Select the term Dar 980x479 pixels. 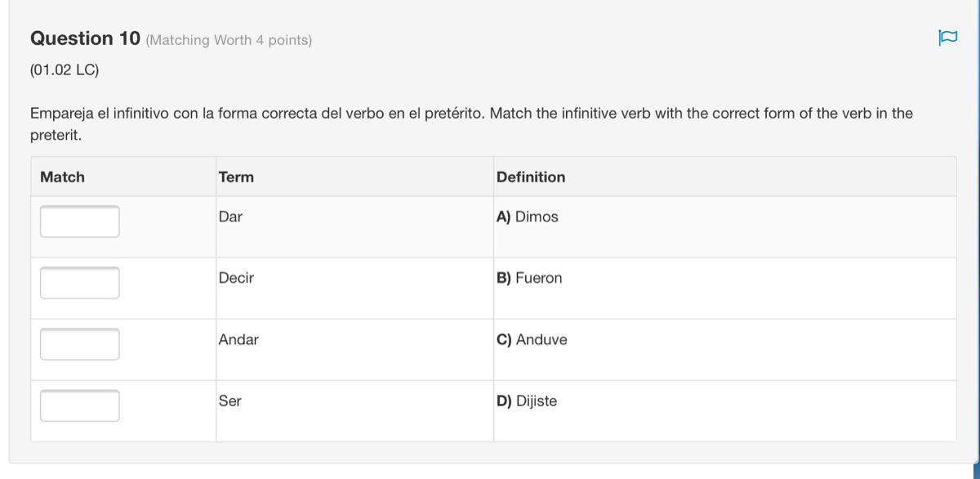[230, 217]
